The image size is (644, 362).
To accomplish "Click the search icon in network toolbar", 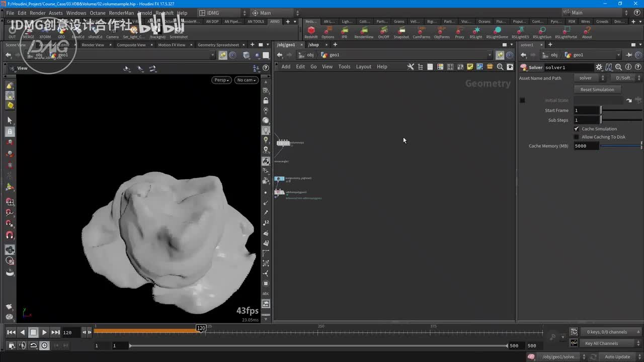I will [x=500, y=67].
